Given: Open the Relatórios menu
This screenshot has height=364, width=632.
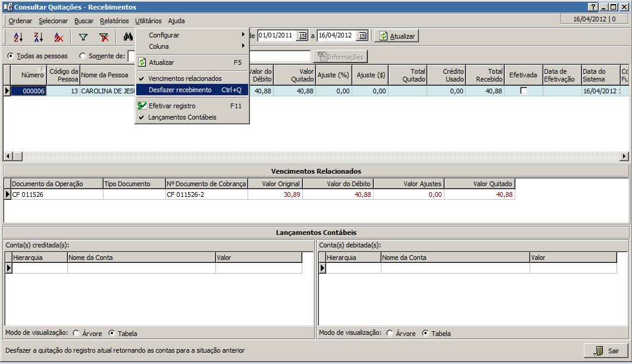Looking at the screenshot, I should [x=114, y=21].
